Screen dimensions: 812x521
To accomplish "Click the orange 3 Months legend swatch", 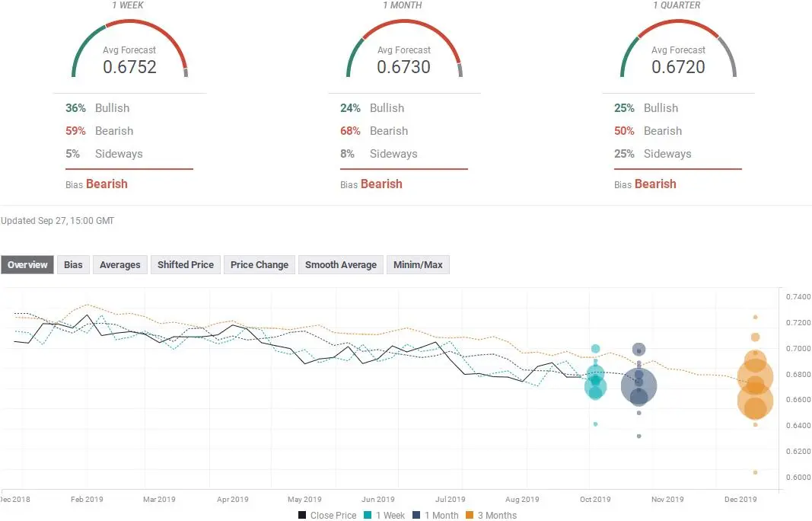I will click(470, 516).
